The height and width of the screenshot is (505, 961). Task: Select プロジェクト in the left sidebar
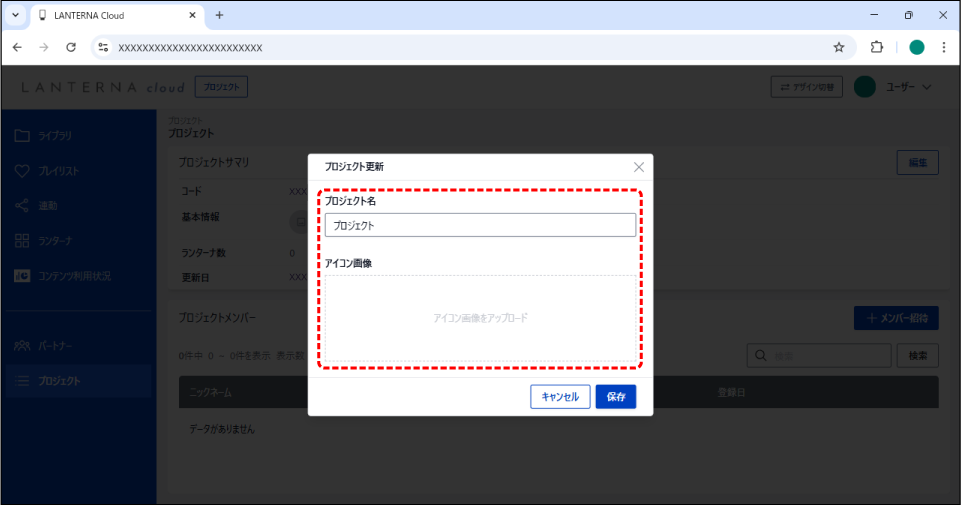point(60,380)
